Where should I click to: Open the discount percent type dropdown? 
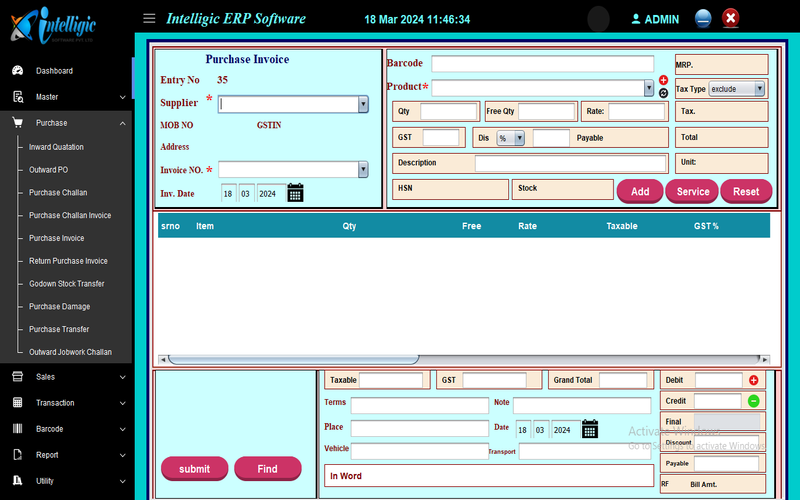[x=519, y=138]
